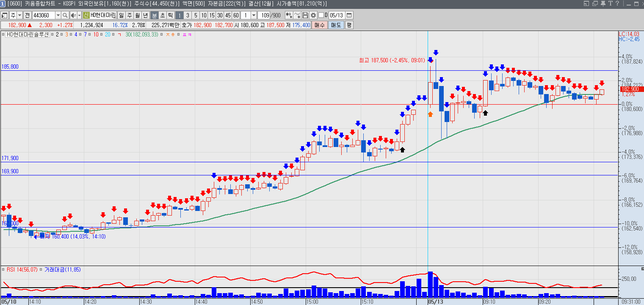
Task: Click the 매수 buy button
Action: 319,25
